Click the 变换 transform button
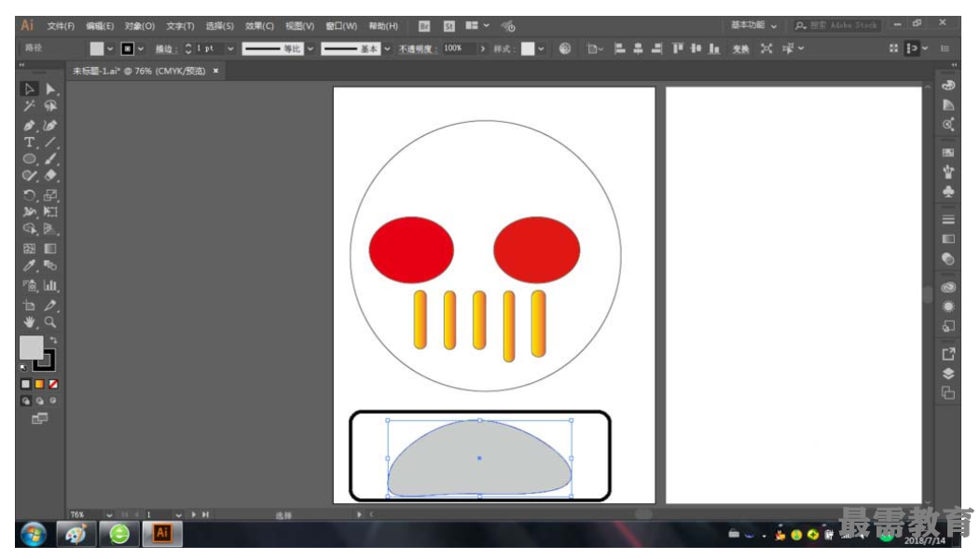Screen dimensions: 980x559 click(740, 48)
